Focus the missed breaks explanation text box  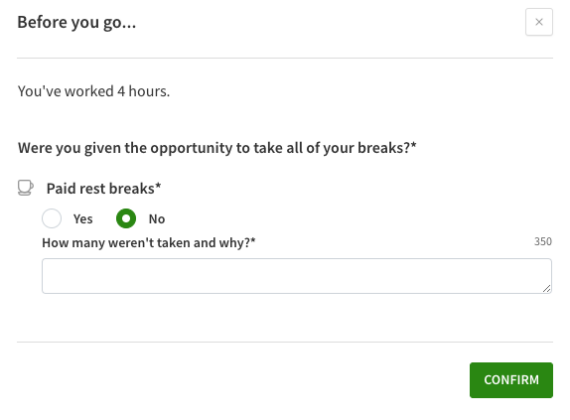point(297,276)
